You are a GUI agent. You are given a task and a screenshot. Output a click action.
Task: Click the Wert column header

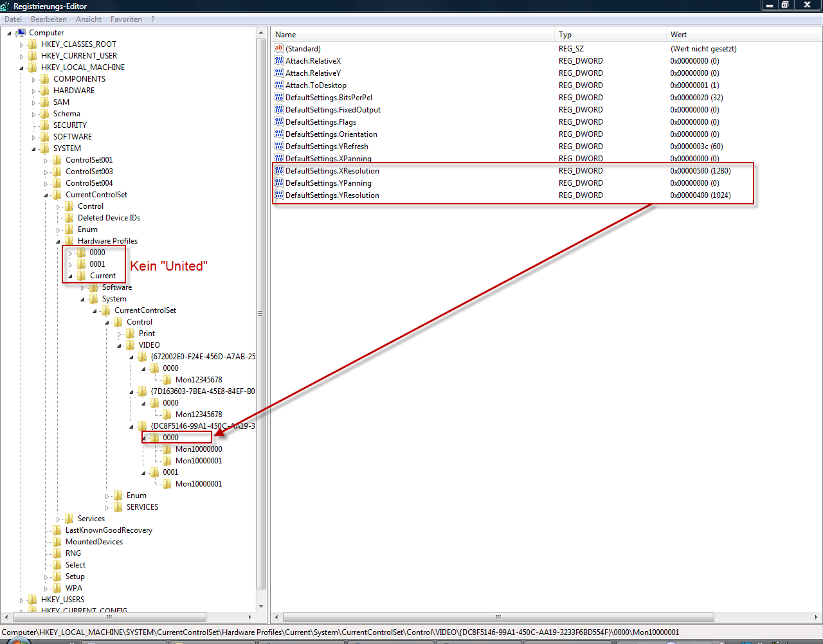click(739, 35)
